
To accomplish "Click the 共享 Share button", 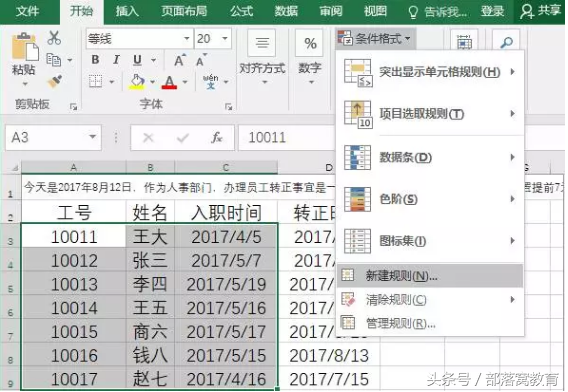I will coord(540,11).
